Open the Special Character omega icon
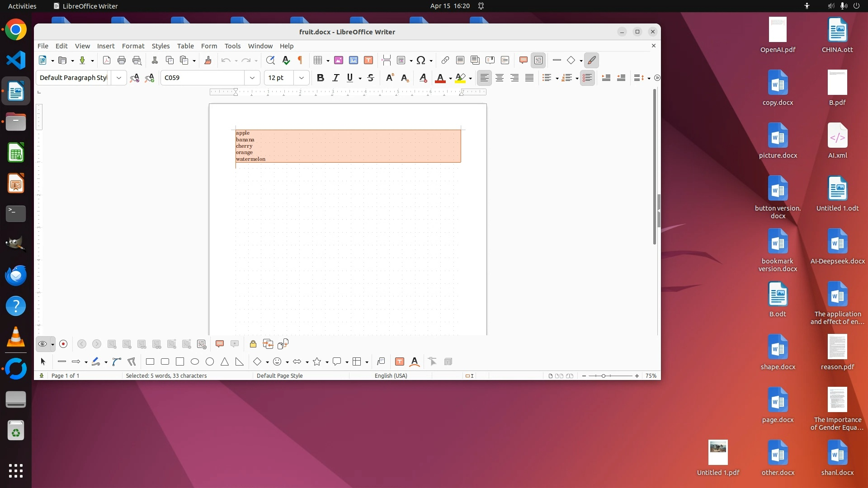The image size is (868, 488). point(421,60)
